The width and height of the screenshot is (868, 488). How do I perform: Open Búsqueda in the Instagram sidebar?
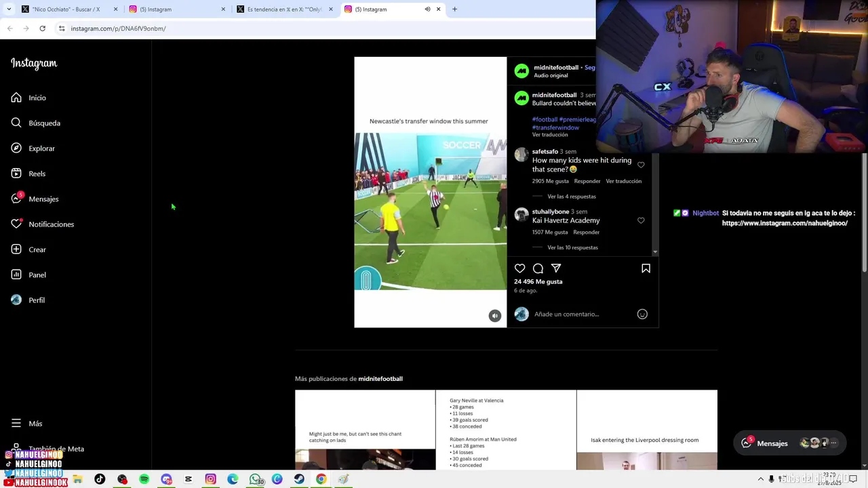point(35,123)
